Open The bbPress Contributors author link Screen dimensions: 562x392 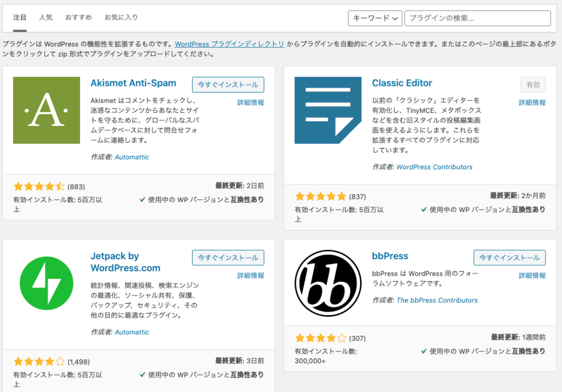pos(437,300)
